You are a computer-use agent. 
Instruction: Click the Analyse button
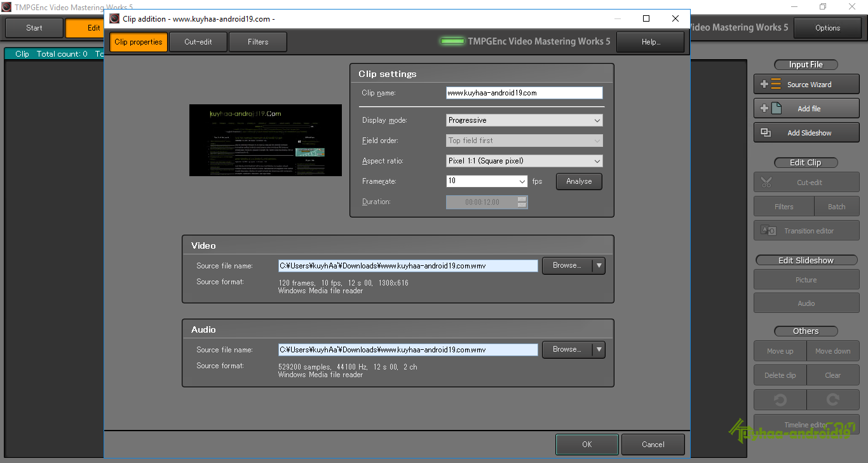point(579,181)
